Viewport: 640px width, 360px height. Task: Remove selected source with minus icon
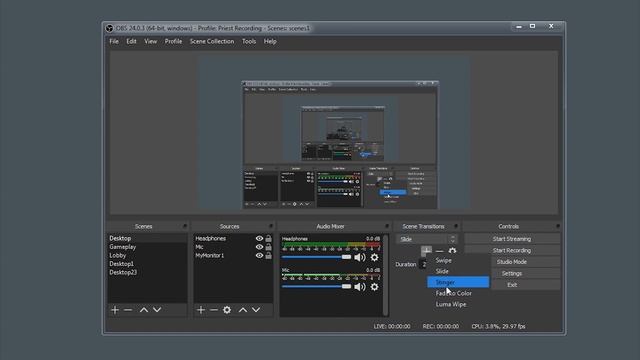[x=213, y=310]
